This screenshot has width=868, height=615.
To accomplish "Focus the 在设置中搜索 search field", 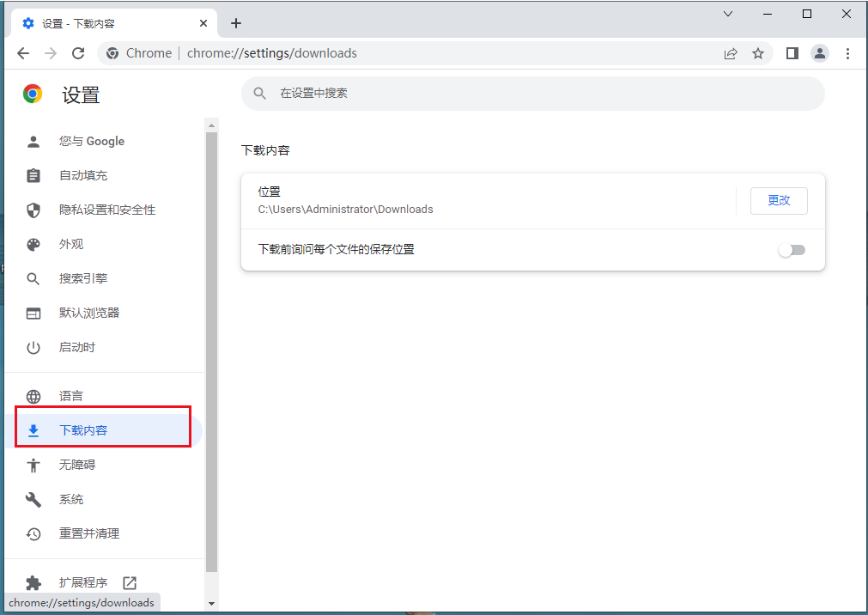I will coord(533,93).
